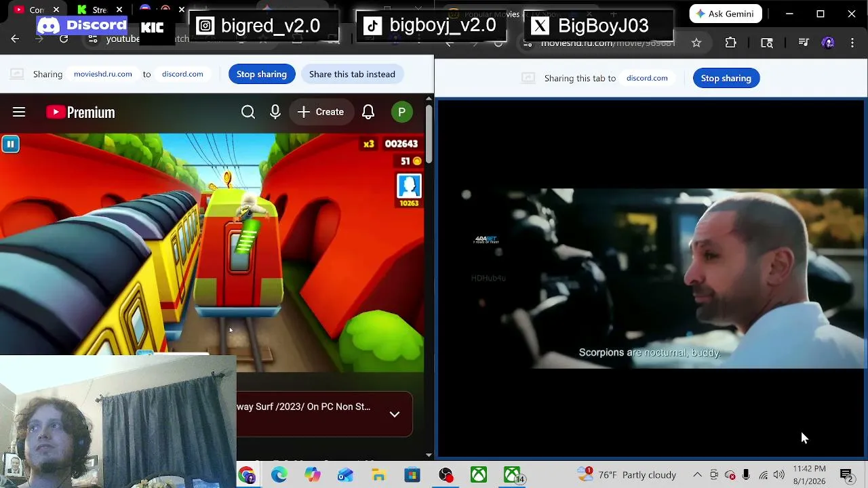Screen dimensions: 868x488
Task: Click Ask Gemini button
Action: pos(726,14)
